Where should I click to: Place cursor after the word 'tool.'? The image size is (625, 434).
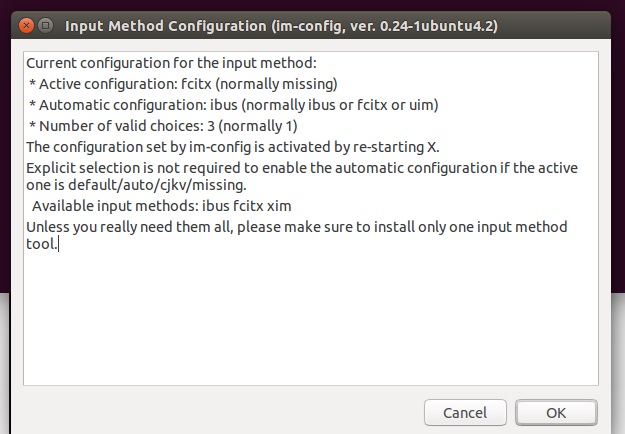59,244
